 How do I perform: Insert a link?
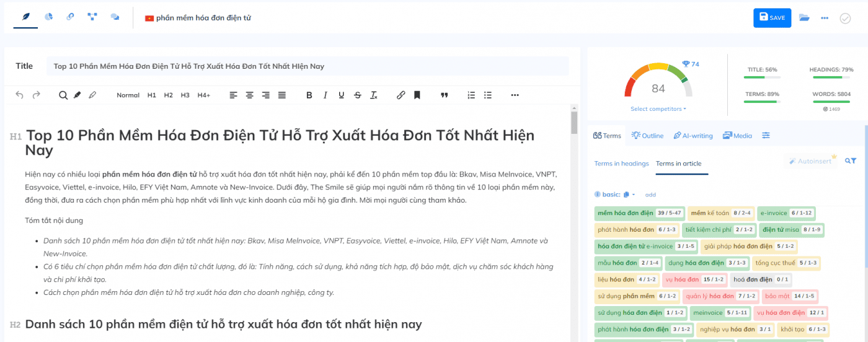[x=401, y=95]
